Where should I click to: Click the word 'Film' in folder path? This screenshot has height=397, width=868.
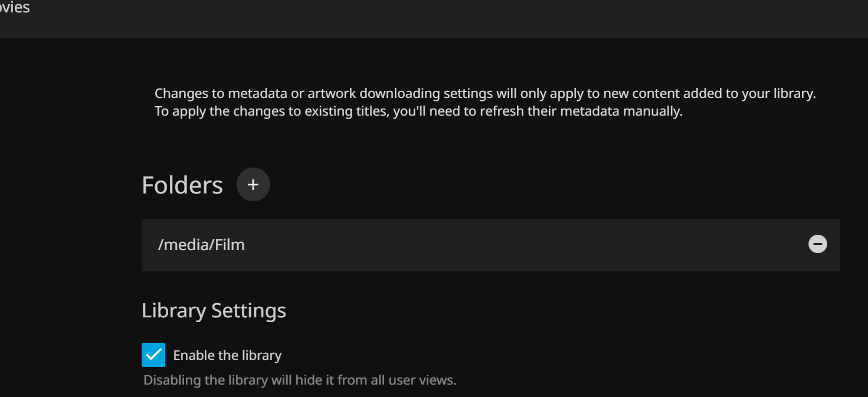[x=230, y=245]
